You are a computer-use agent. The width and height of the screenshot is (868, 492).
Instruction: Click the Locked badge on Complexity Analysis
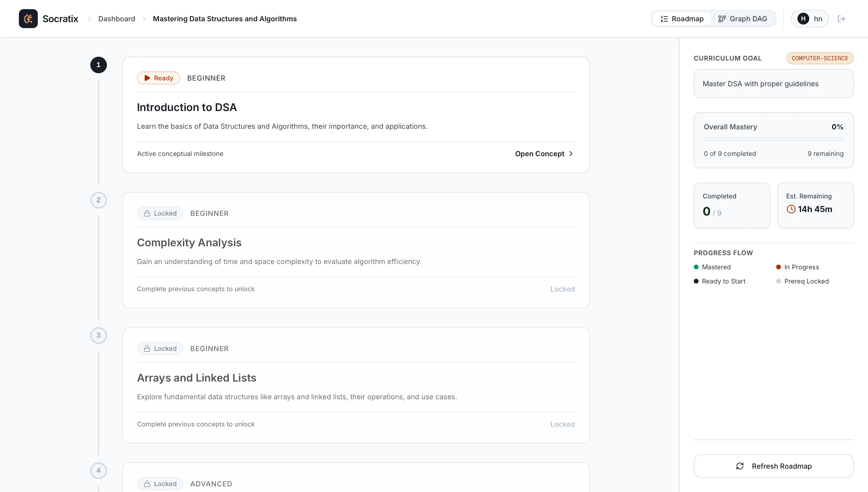click(x=160, y=213)
